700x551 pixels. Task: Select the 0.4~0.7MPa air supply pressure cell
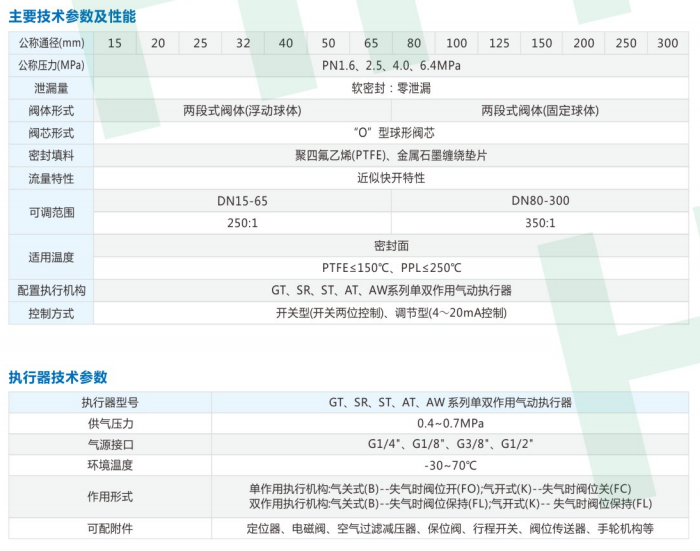(x=450, y=423)
